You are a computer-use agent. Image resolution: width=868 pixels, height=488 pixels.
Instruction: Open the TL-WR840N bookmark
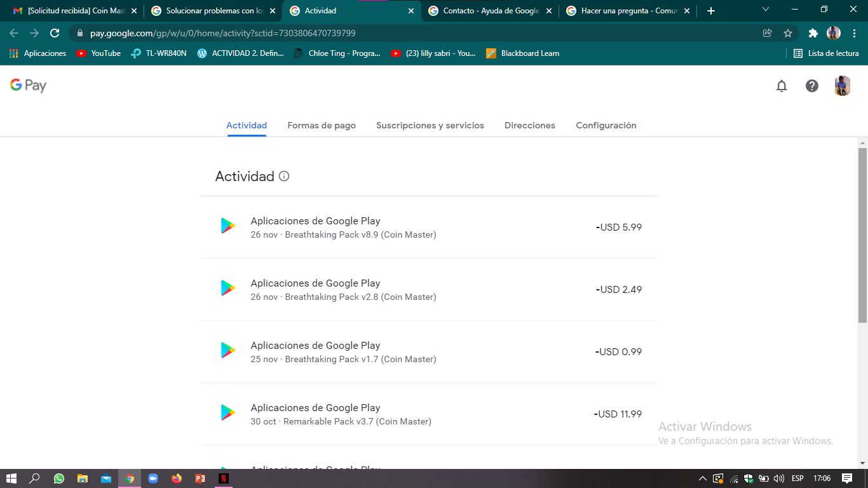(159, 53)
